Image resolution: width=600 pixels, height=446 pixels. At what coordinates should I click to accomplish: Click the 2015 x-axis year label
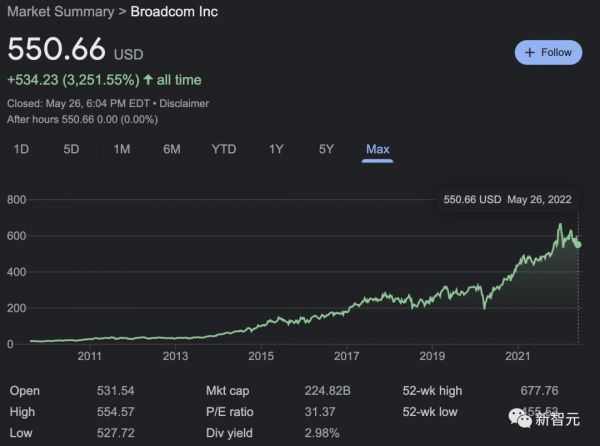[x=261, y=356]
